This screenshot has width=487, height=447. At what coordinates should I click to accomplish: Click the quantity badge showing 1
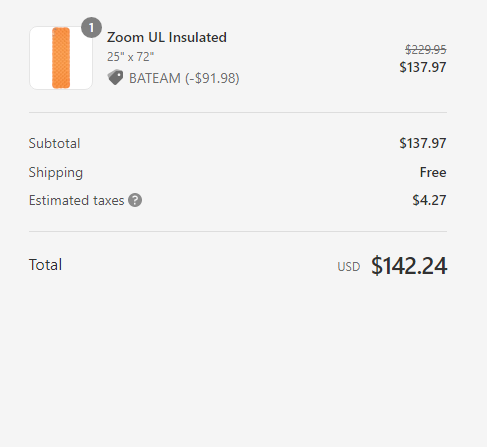(x=91, y=28)
